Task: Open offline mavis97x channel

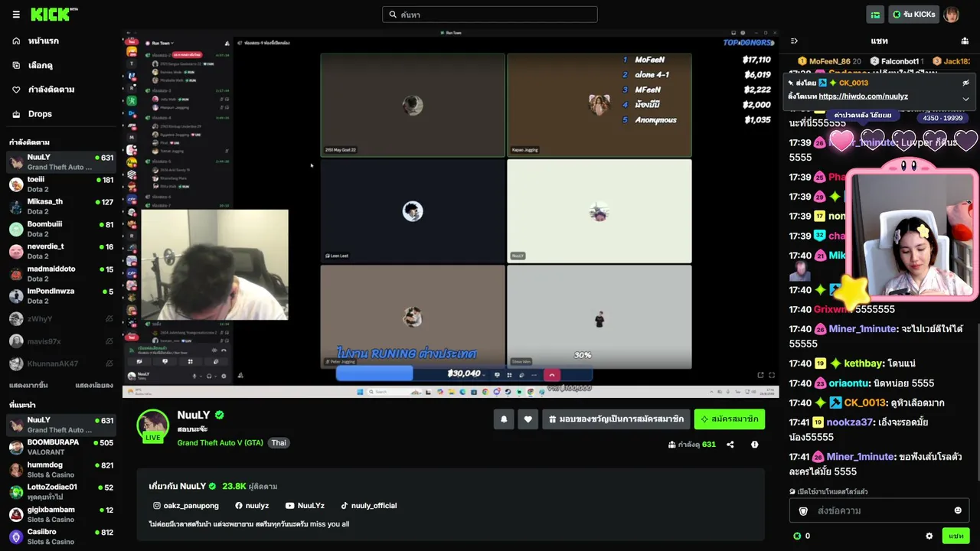Action: tap(61, 341)
